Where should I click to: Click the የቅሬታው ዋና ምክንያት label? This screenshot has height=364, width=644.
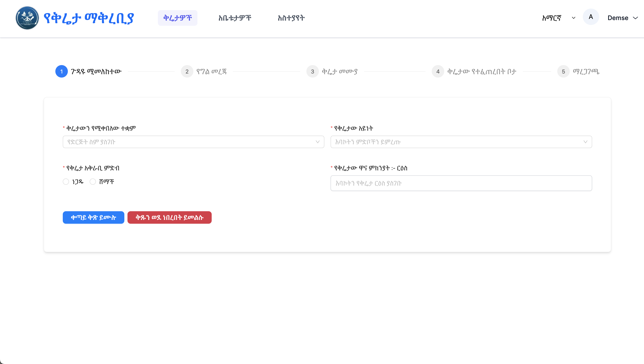[371, 168]
